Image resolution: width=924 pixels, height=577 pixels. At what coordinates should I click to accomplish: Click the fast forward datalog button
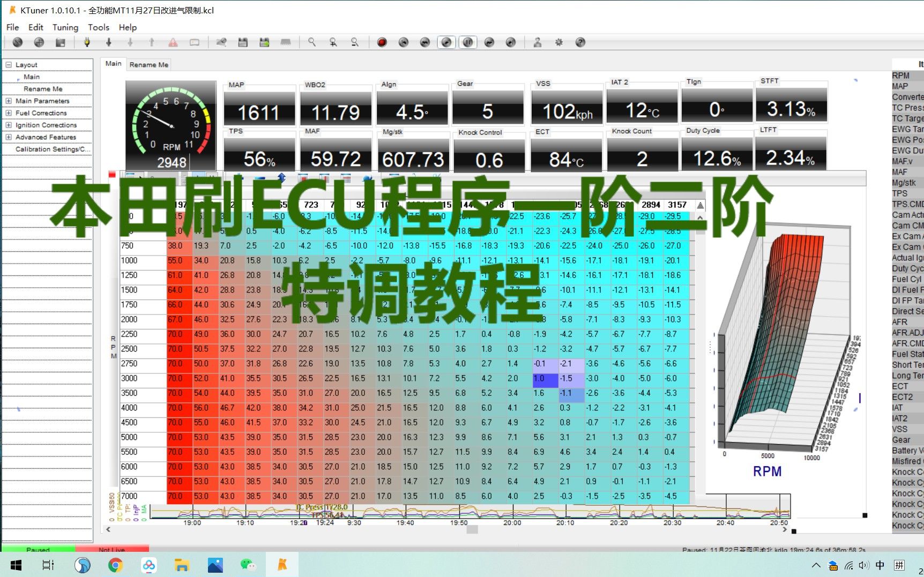[489, 42]
